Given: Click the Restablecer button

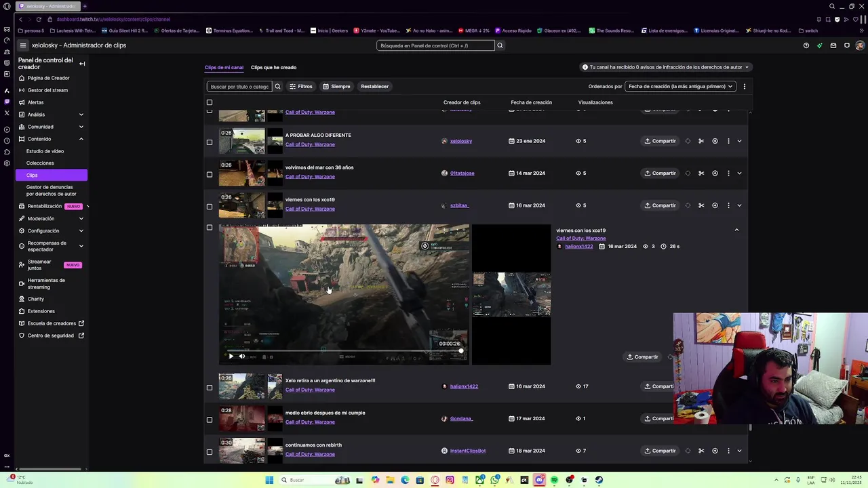Looking at the screenshot, I should pyautogui.click(x=374, y=86).
